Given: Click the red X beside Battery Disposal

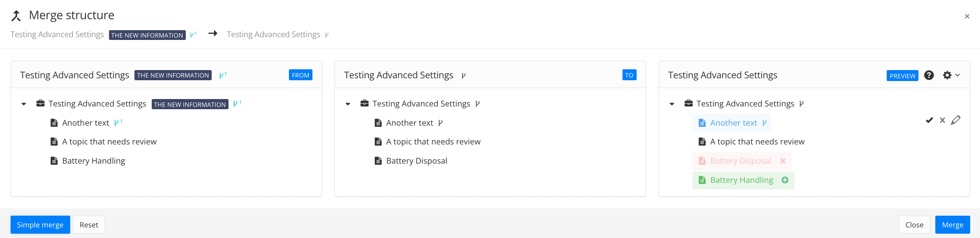Looking at the screenshot, I should coord(783,161).
